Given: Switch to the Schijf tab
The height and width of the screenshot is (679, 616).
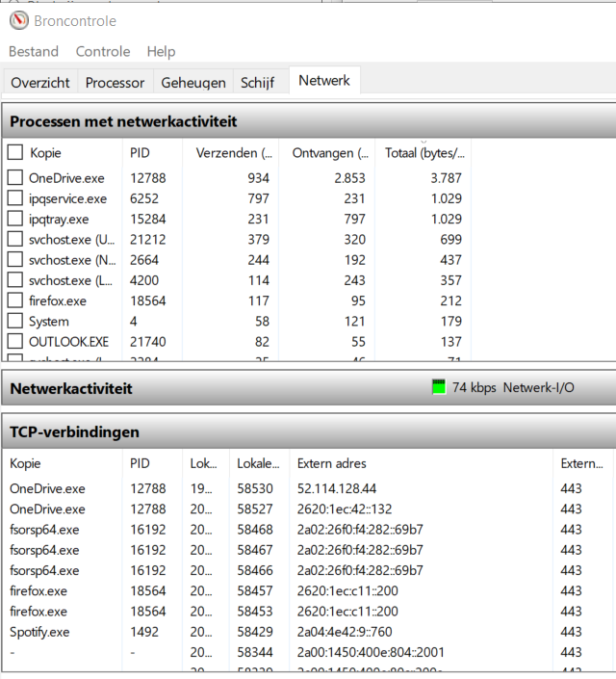Looking at the screenshot, I should 258,82.
